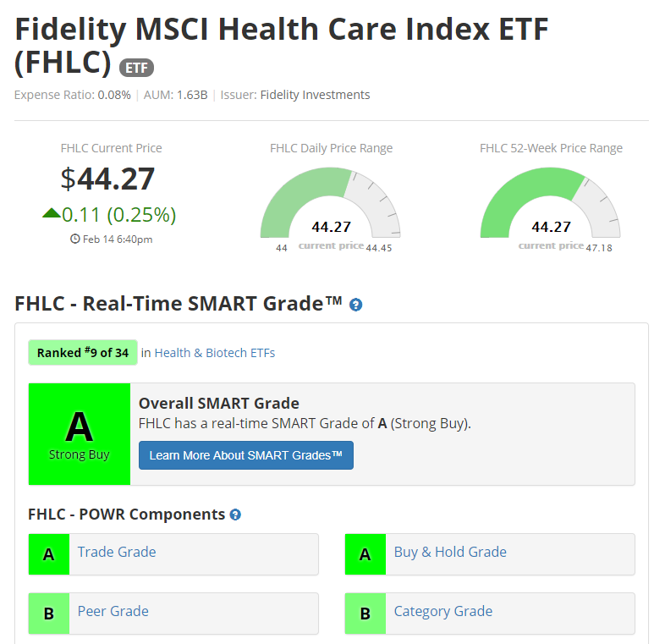
Task: Click the Trade Grade A badge
Action: 49,554
